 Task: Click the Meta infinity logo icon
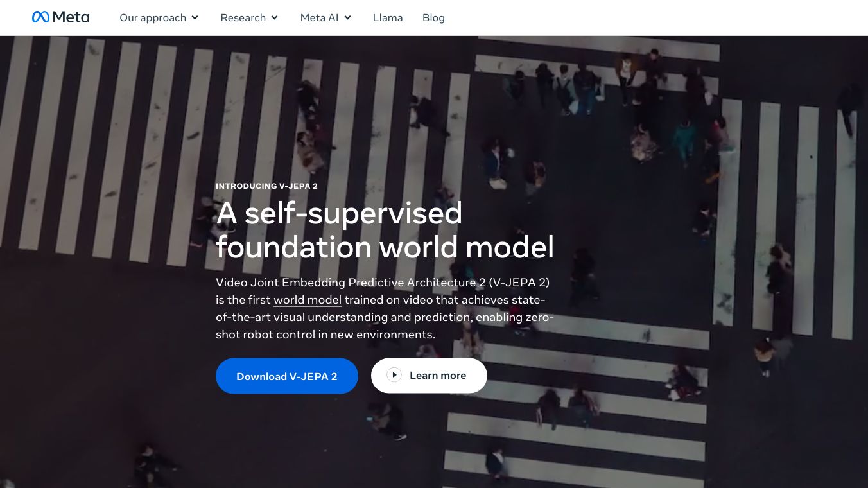tap(40, 17)
